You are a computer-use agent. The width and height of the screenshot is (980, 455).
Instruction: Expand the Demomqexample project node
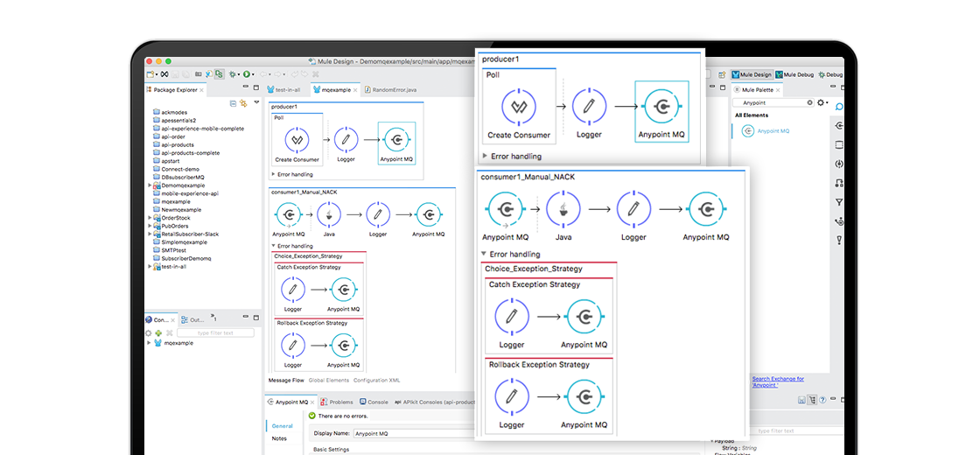click(150, 185)
